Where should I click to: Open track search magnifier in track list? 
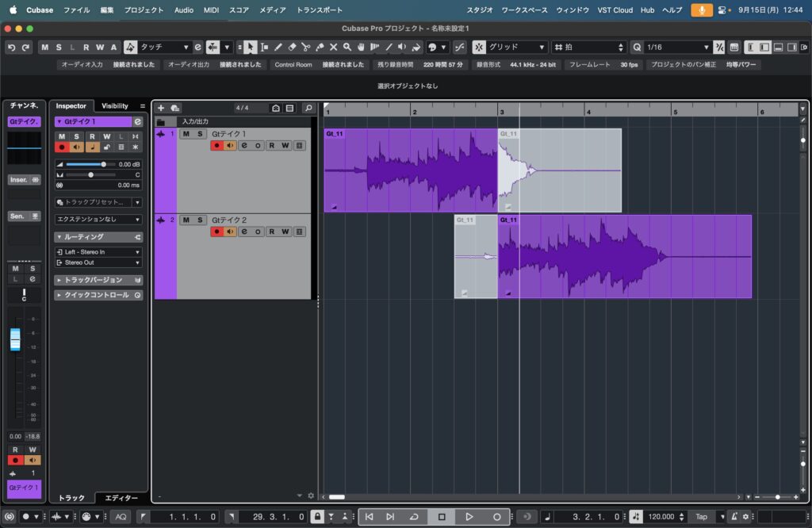coord(308,108)
